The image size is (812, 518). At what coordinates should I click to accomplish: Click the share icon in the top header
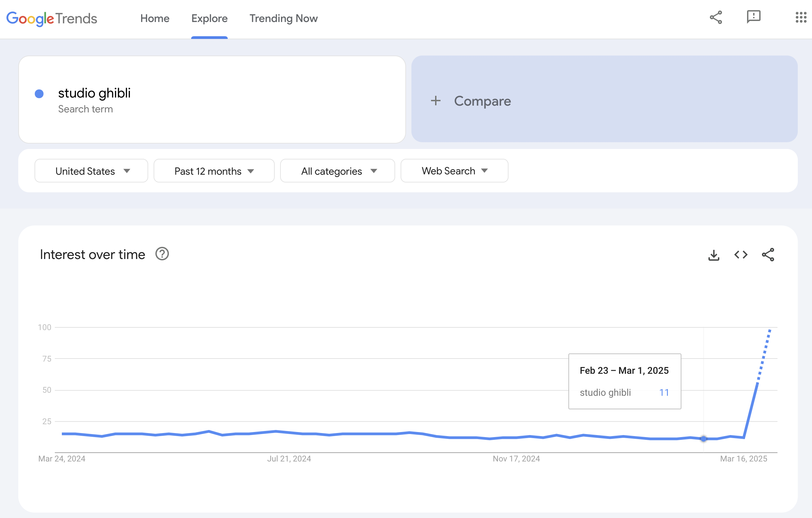tap(716, 18)
